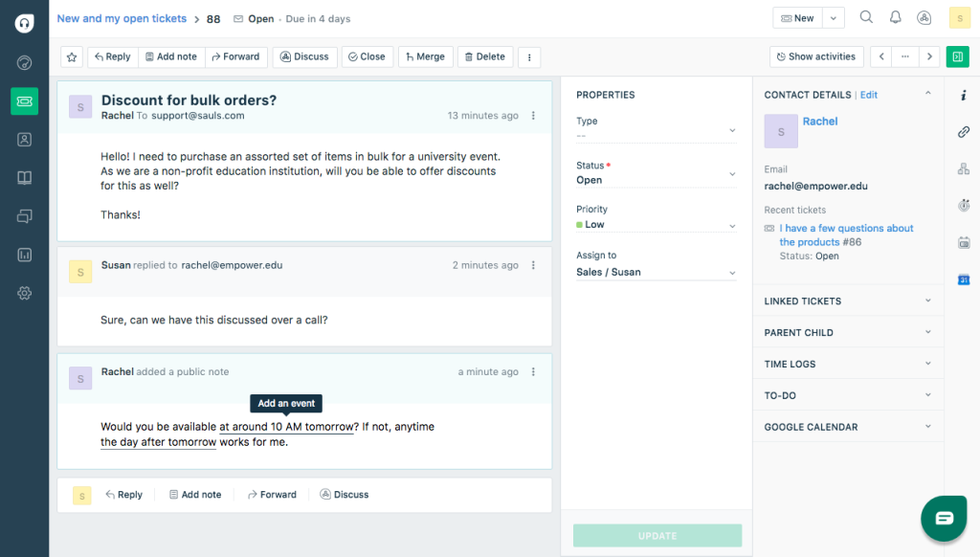
Task: Open the Google Calendar icon on the right rail
Action: pos(964,278)
